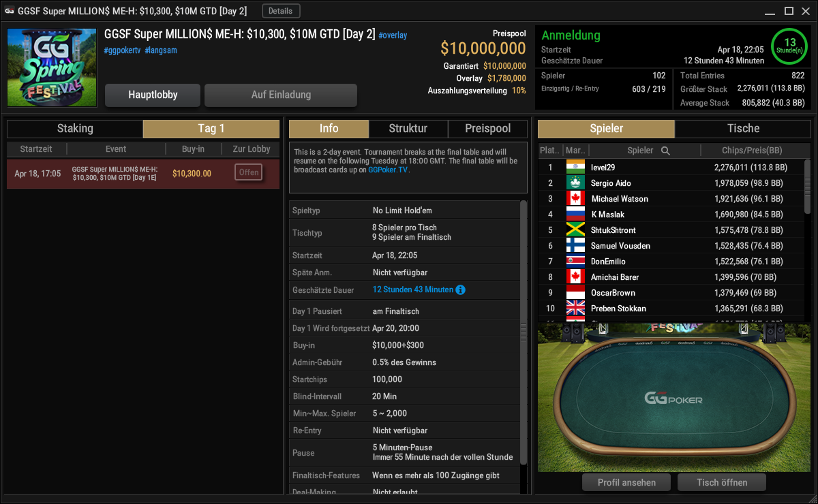Viewport: 818px width, 504px height.
Task: Click the GG Spring Festival logo thumbnail
Action: pyautogui.click(x=52, y=67)
